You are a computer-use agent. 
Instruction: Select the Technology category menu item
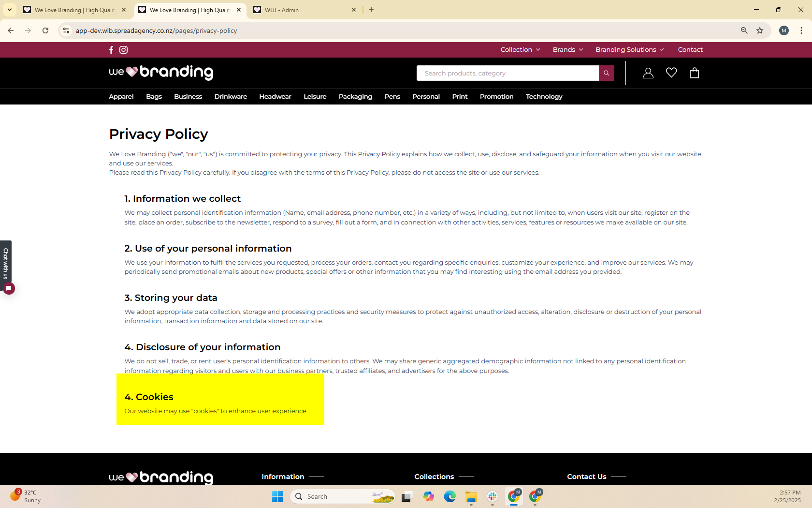[x=544, y=97]
